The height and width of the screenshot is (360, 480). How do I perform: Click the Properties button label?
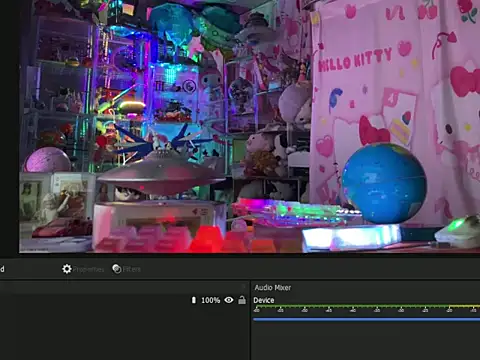coord(89,269)
